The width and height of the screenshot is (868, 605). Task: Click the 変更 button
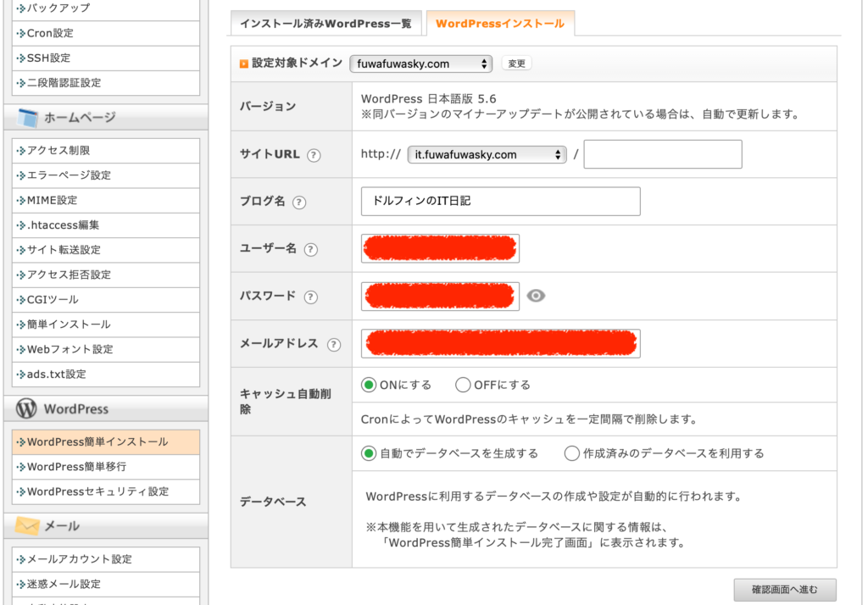516,64
